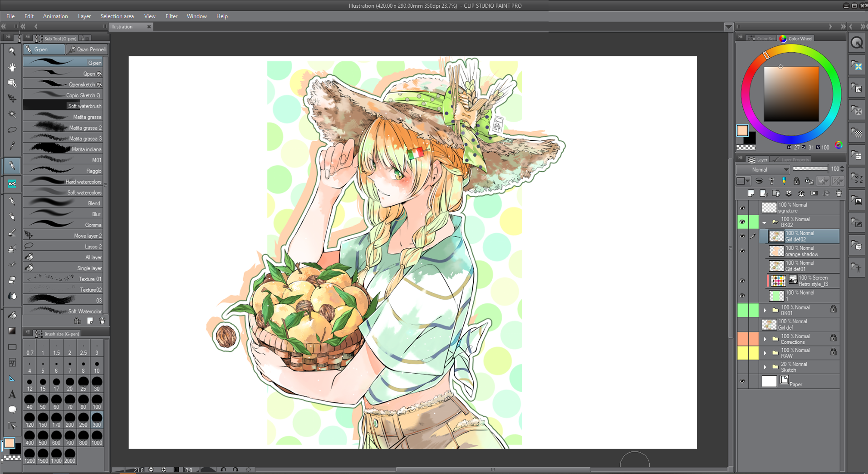Choose the Matita indiana brush

(x=63, y=149)
